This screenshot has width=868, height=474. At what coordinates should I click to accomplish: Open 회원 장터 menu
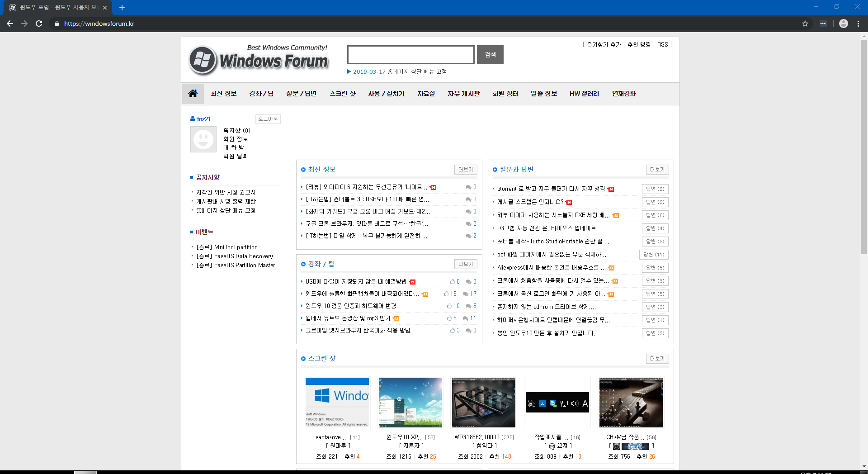[505, 94]
